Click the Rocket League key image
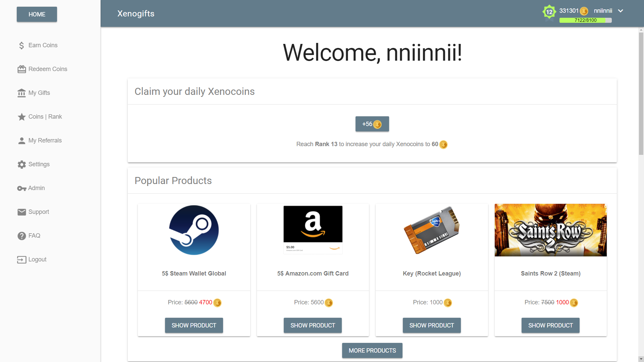Image resolution: width=644 pixels, height=362 pixels. click(x=432, y=230)
